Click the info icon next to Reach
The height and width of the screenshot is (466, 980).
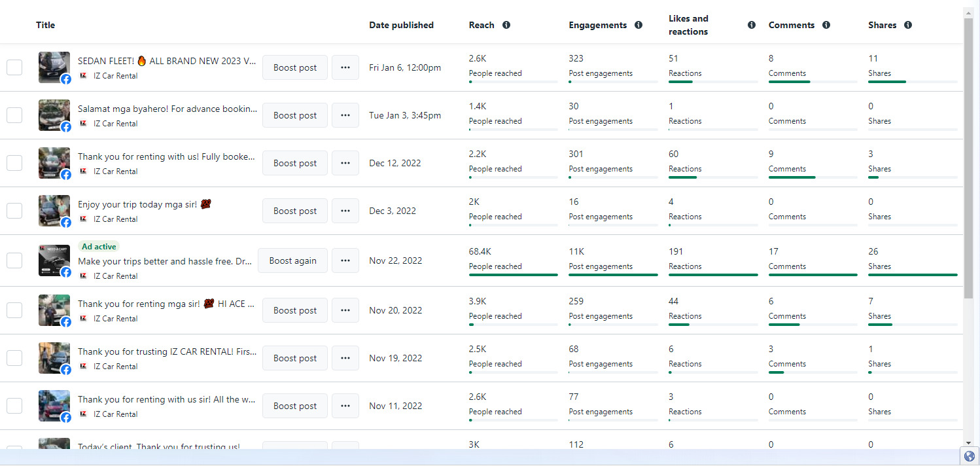pos(506,25)
